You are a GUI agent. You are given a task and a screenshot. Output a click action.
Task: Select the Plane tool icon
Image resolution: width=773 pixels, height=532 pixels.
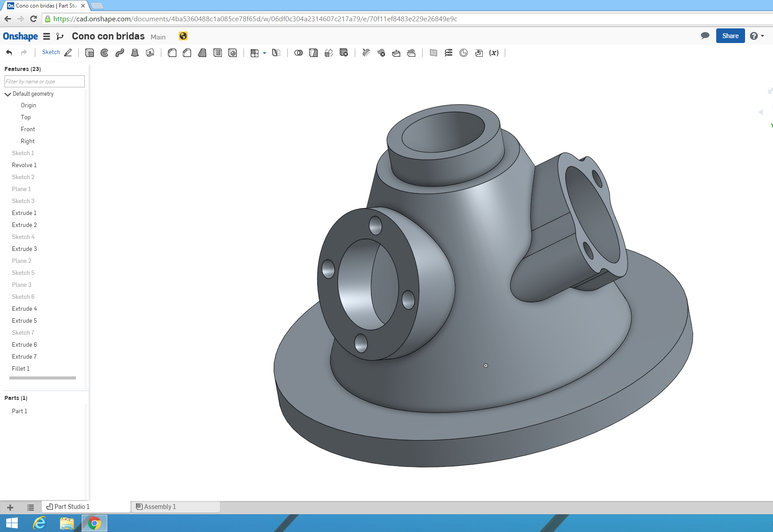(434, 53)
